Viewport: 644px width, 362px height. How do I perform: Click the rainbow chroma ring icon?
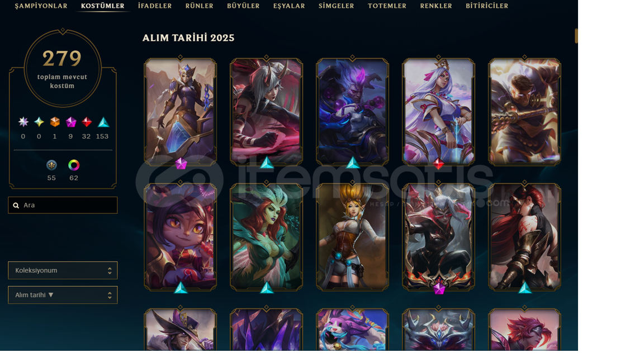pyautogui.click(x=74, y=165)
